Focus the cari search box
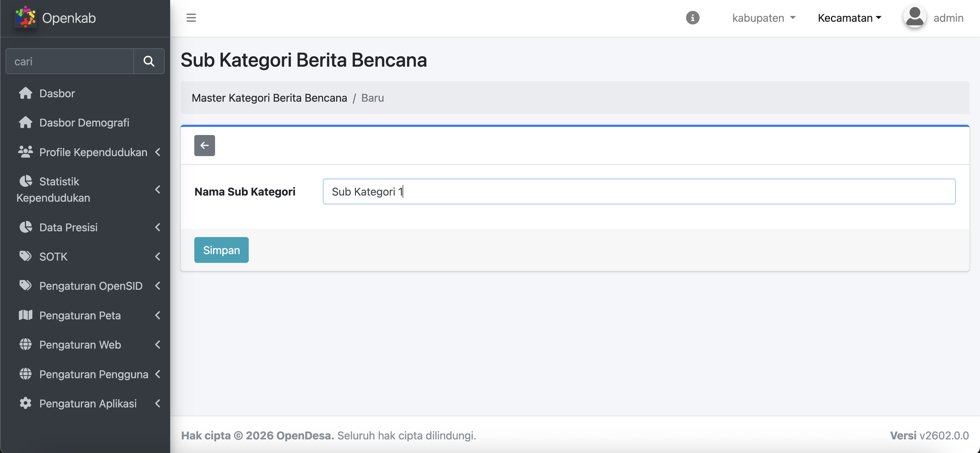The image size is (980, 453). click(x=70, y=61)
